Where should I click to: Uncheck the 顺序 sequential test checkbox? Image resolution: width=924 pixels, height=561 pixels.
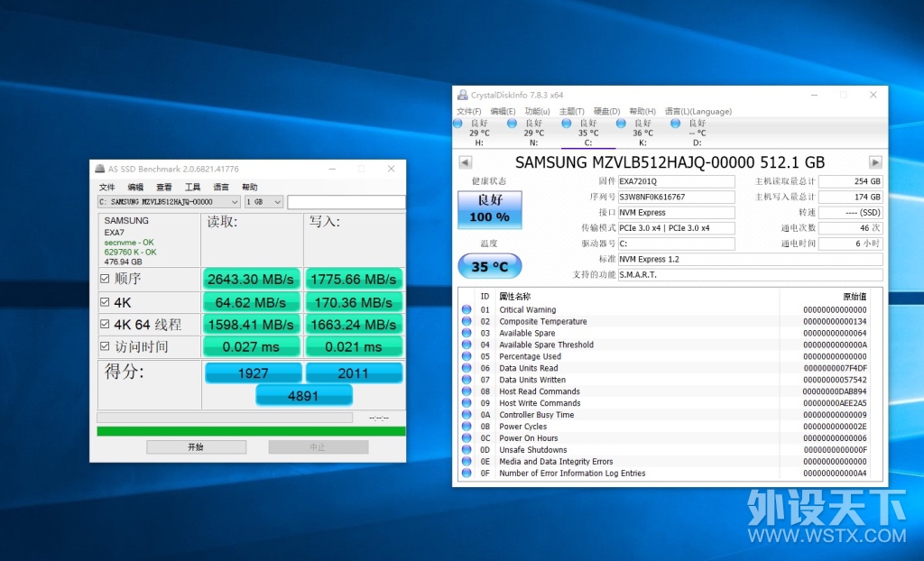coord(105,279)
